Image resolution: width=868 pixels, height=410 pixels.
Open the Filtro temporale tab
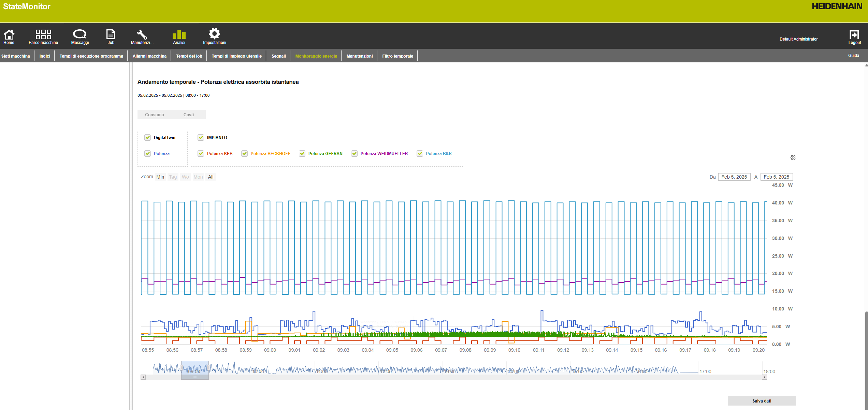click(397, 56)
